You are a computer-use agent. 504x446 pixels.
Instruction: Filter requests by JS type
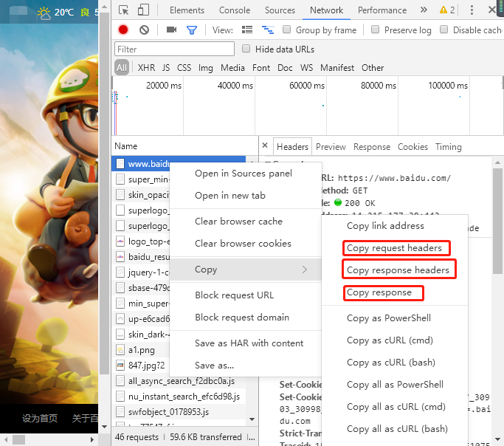[166, 68]
